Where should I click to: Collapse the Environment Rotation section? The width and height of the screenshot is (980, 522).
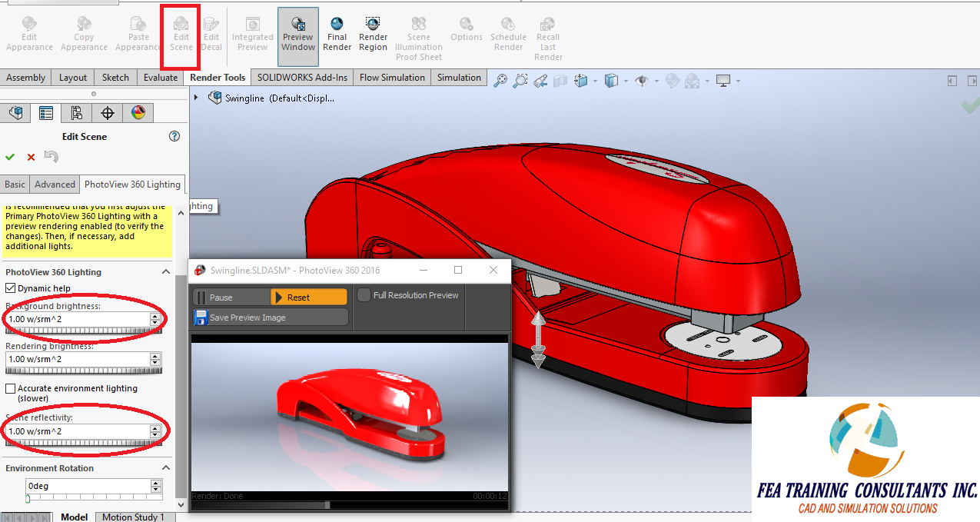tap(165, 467)
